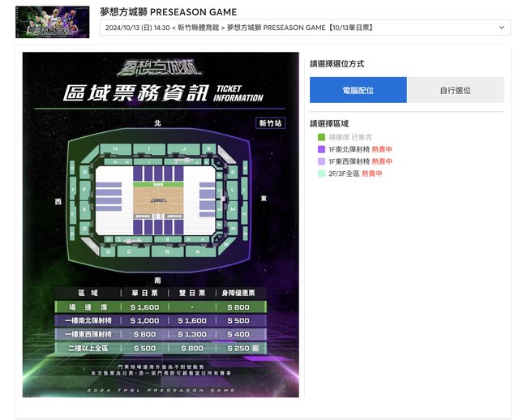Click the 夢想方城獅 PRESEASON GAME page title
This screenshot has height=420, width=519.
tap(169, 12)
